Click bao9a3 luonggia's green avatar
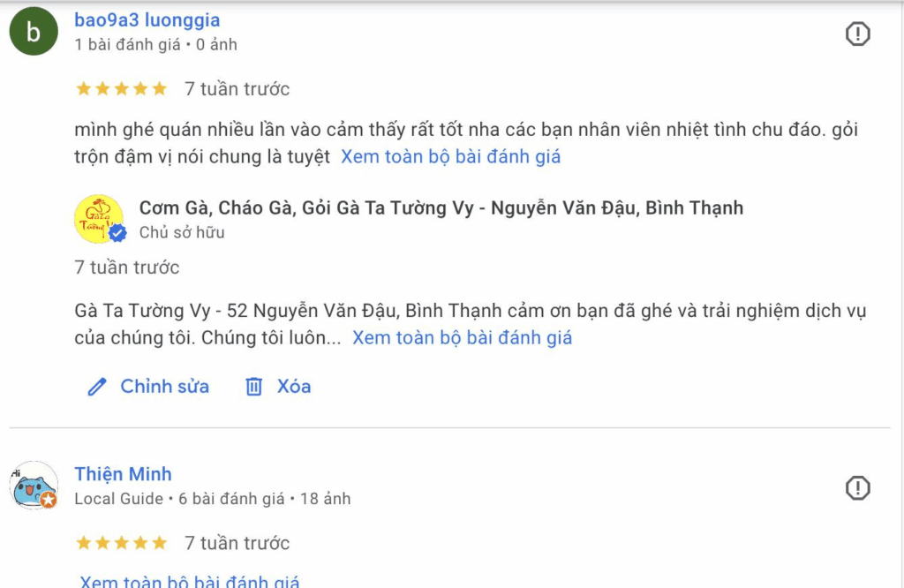904x588 pixels. pyautogui.click(x=34, y=32)
